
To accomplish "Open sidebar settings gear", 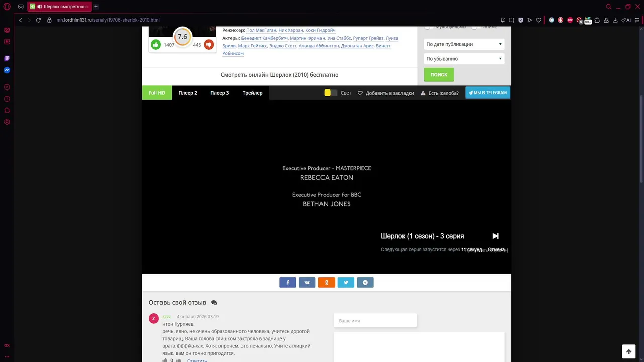I will click(x=7, y=122).
